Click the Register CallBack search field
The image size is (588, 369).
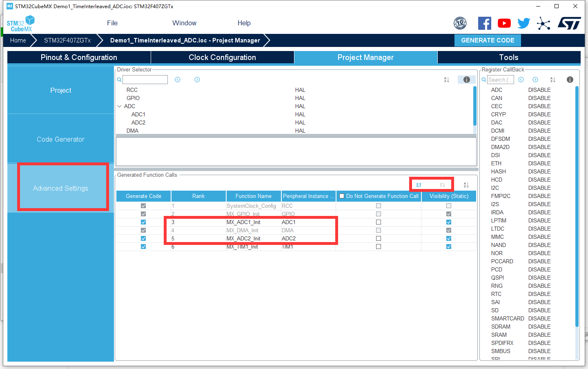[500, 80]
